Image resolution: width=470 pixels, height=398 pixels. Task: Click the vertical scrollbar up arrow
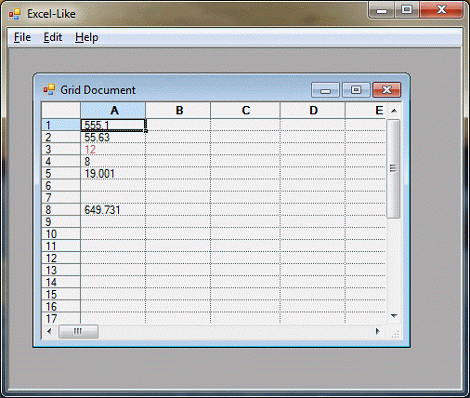click(x=394, y=111)
